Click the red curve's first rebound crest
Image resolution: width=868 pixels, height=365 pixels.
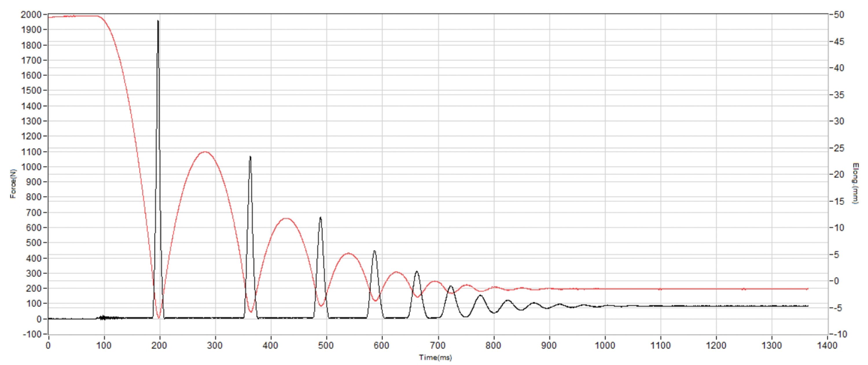(x=205, y=152)
